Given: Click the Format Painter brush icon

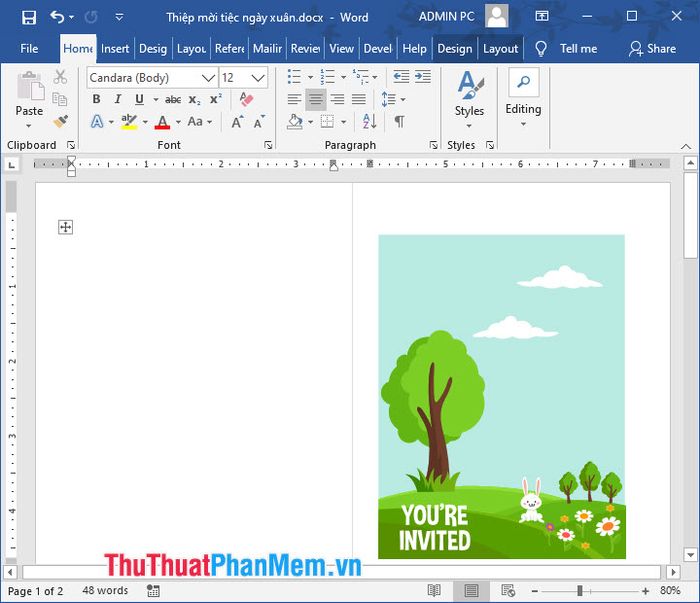Looking at the screenshot, I should (x=60, y=121).
